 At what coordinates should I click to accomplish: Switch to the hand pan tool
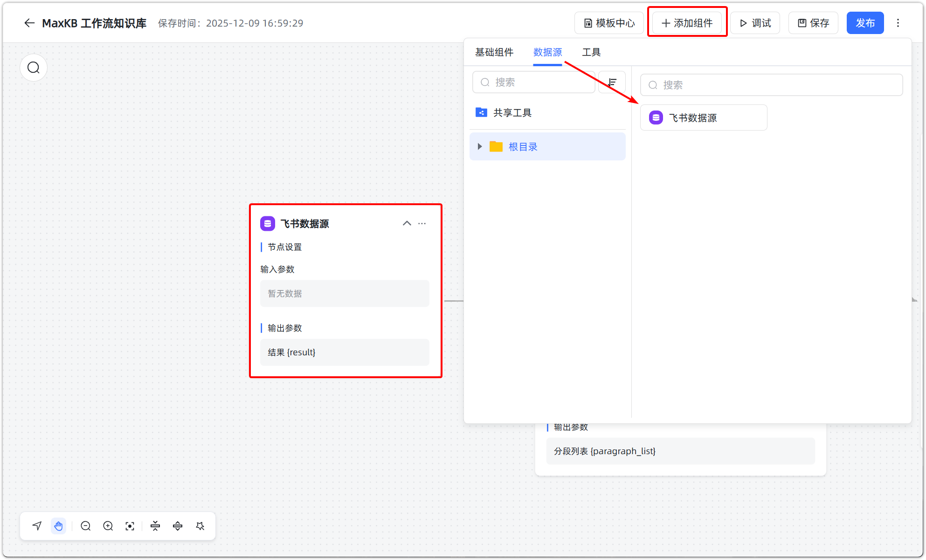coord(59,526)
